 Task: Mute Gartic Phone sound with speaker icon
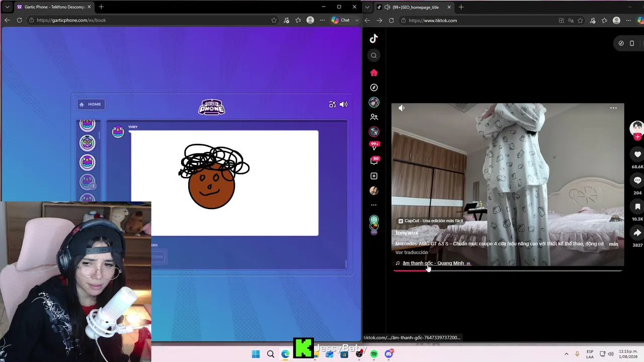click(x=344, y=105)
